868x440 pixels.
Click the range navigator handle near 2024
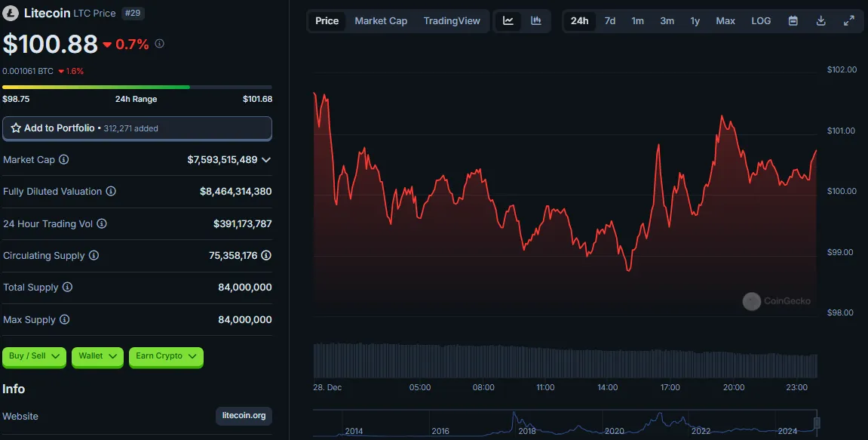click(816, 423)
